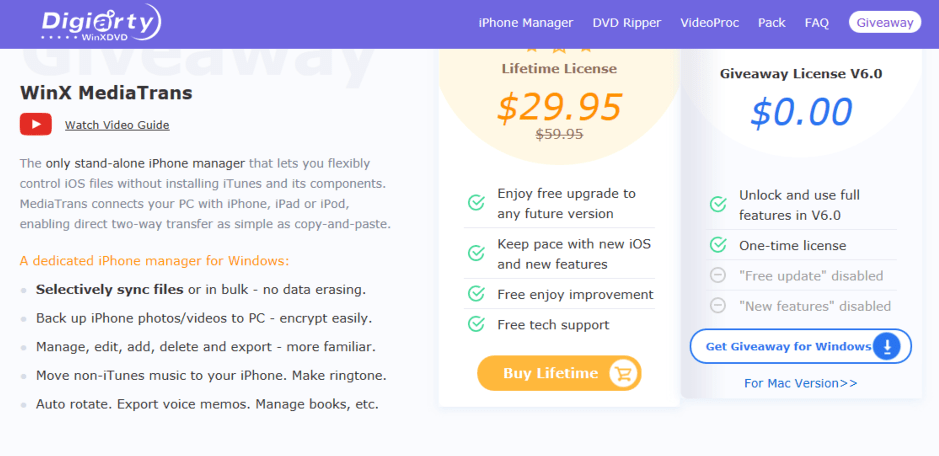Click the blue download arrow icon
Viewport: 939px width, 456px height.
click(x=887, y=346)
